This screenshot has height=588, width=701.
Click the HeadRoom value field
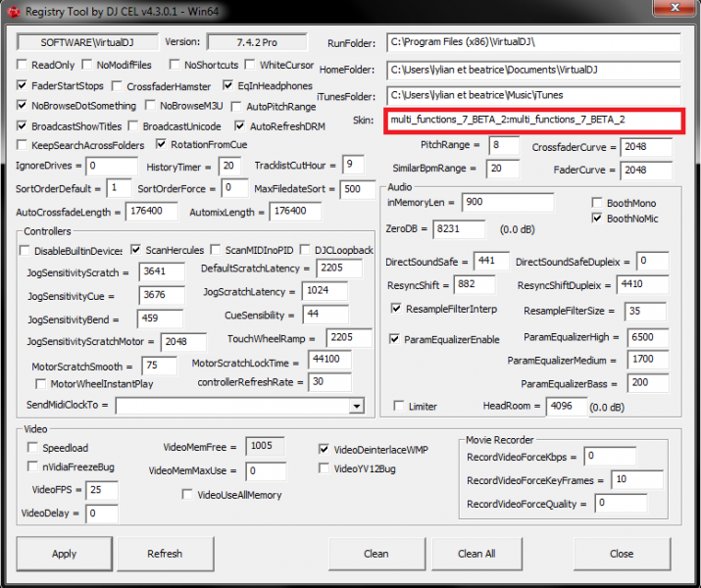point(567,406)
